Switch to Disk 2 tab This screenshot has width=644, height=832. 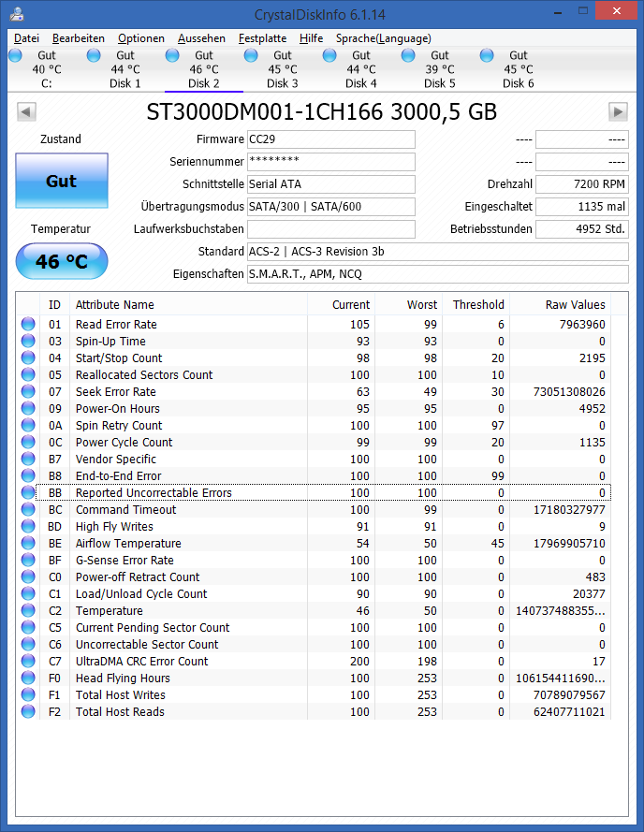point(204,69)
